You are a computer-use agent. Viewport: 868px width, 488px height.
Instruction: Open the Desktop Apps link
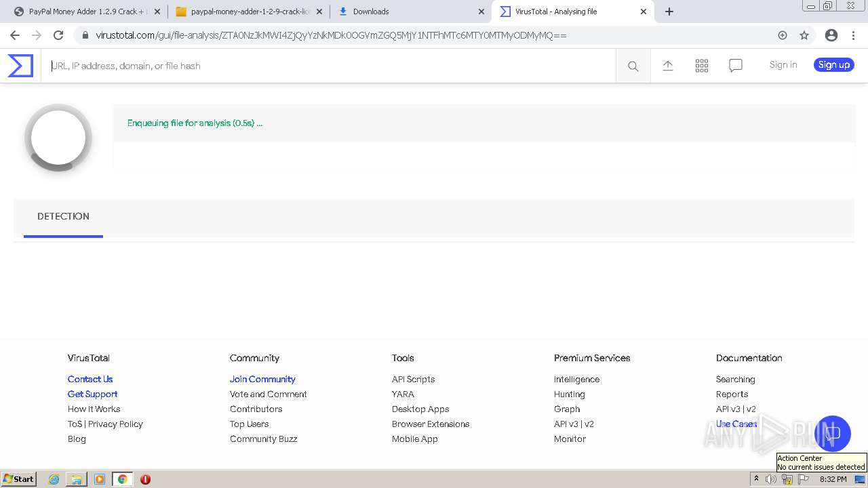click(420, 409)
